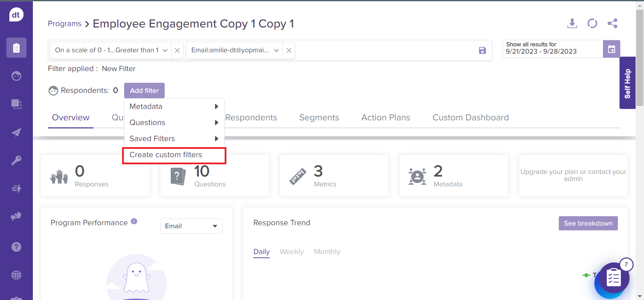Remove the Email:amilie-dt filter with X
The height and width of the screenshot is (300, 644).
click(x=289, y=50)
